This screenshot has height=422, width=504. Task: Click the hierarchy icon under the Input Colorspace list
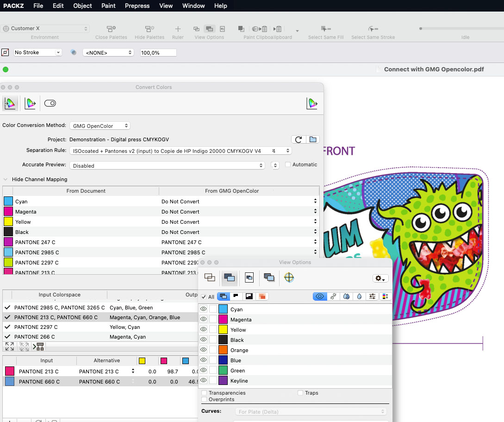coord(39,346)
